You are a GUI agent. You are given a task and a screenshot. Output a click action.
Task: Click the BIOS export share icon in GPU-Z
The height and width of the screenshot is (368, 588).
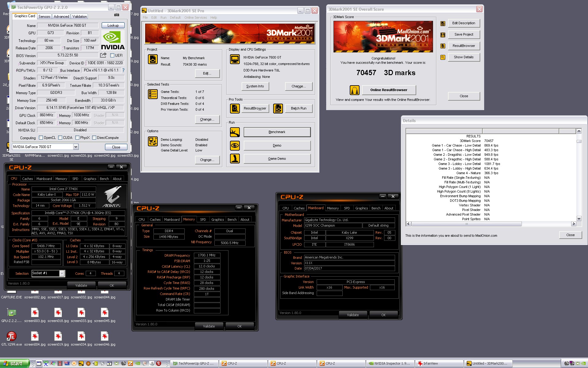pyautogui.click(x=103, y=55)
